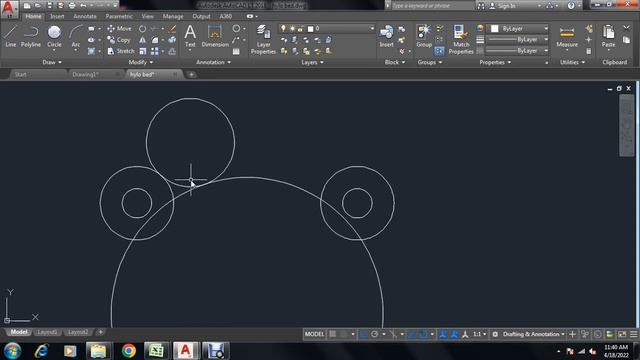Select the Text annotation tool

[190, 36]
